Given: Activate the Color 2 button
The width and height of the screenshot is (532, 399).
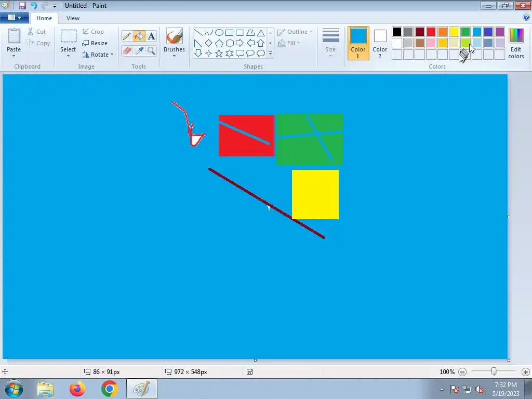Looking at the screenshot, I should point(380,43).
